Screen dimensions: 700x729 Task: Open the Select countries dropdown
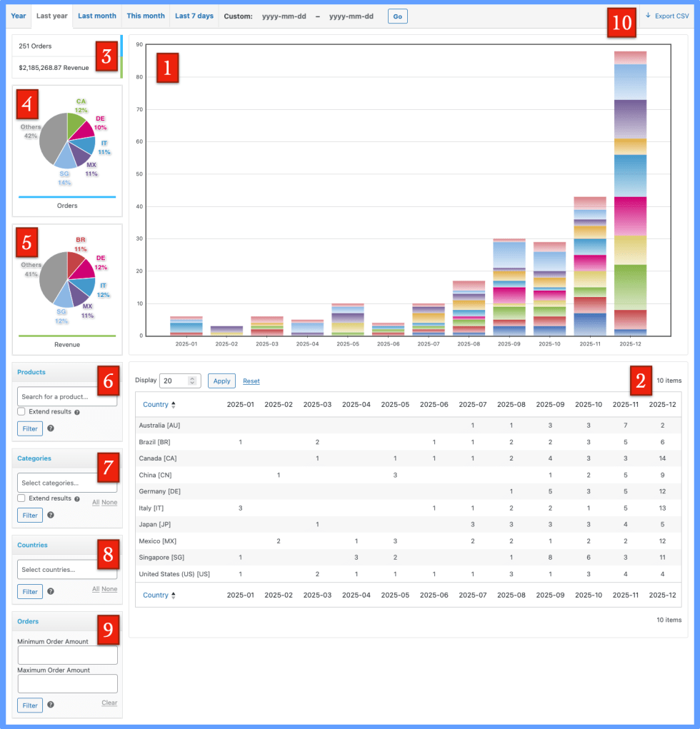pos(67,569)
